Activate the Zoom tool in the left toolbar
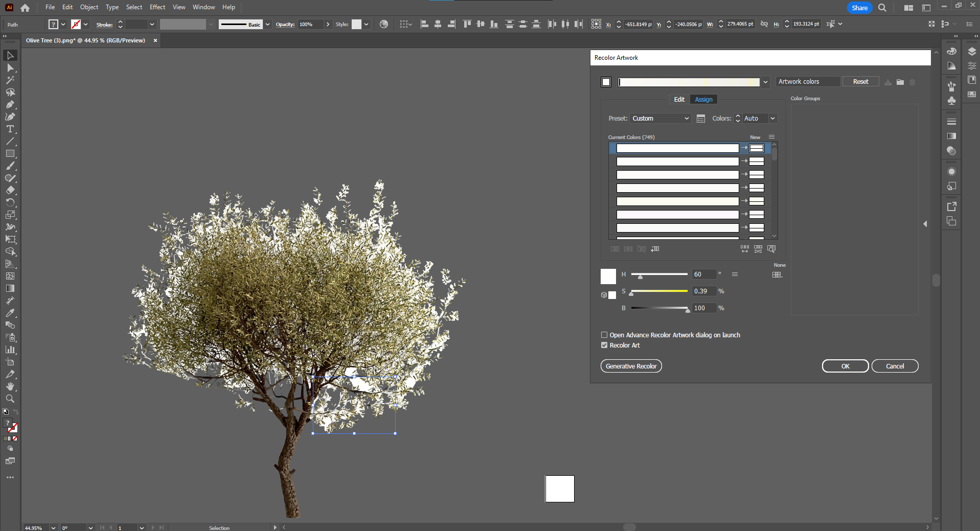This screenshot has height=531, width=980. click(x=10, y=399)
